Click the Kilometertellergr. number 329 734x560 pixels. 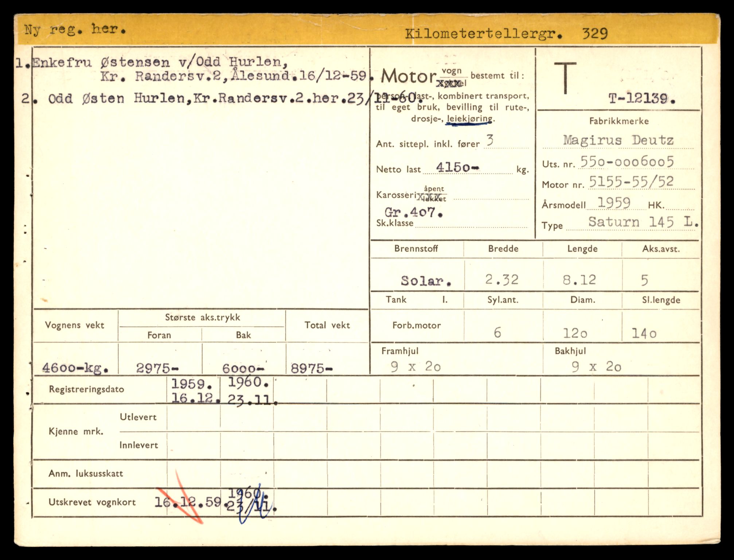click(x=594, y=34)
